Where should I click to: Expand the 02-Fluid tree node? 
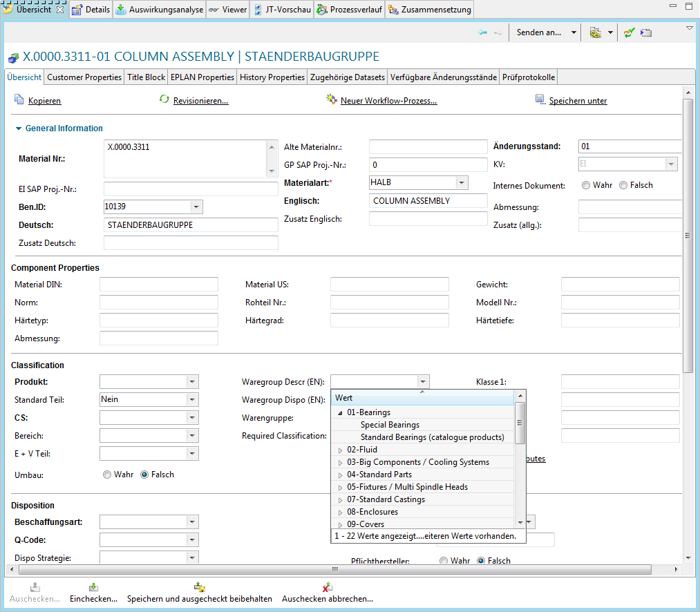pyautogui.click(x=340, y=450)
